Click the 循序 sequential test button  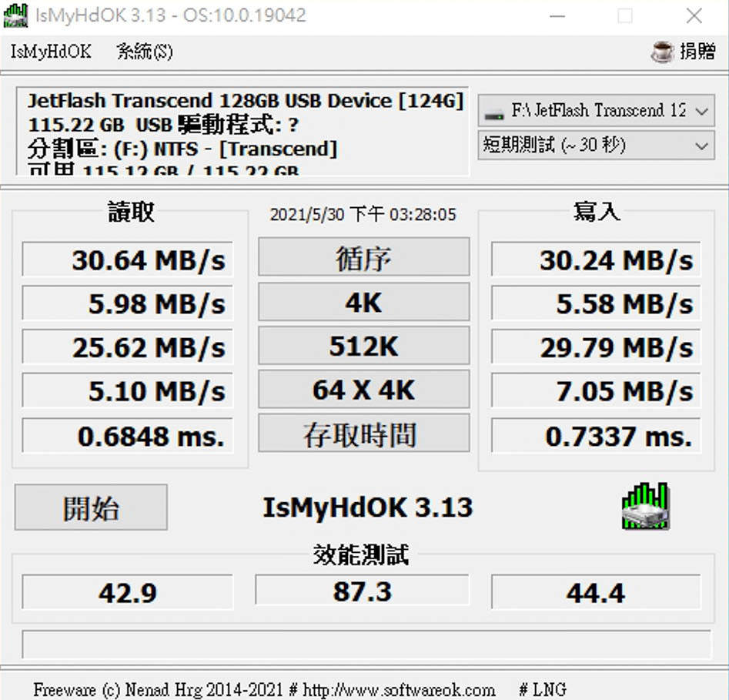coord(363,257)
